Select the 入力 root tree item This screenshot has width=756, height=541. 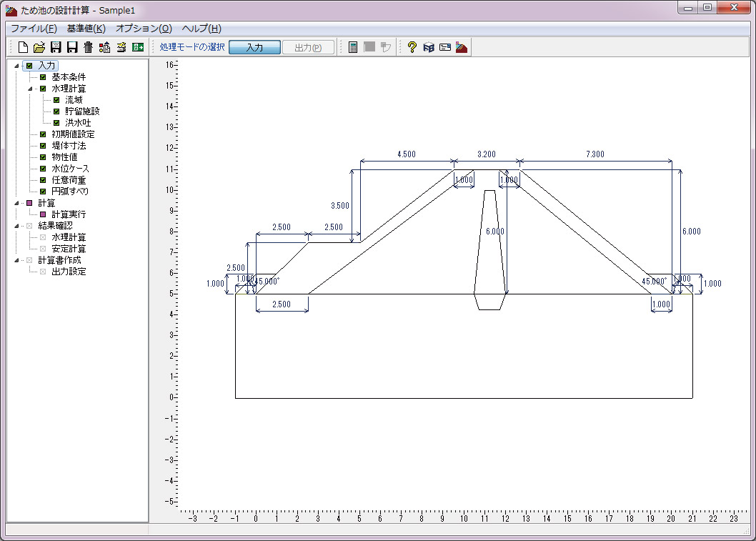(46, 66)
